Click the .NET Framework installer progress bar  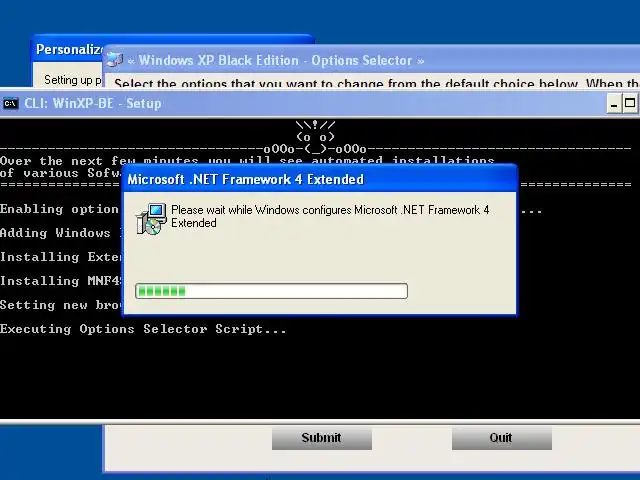(x=271, y=291)
